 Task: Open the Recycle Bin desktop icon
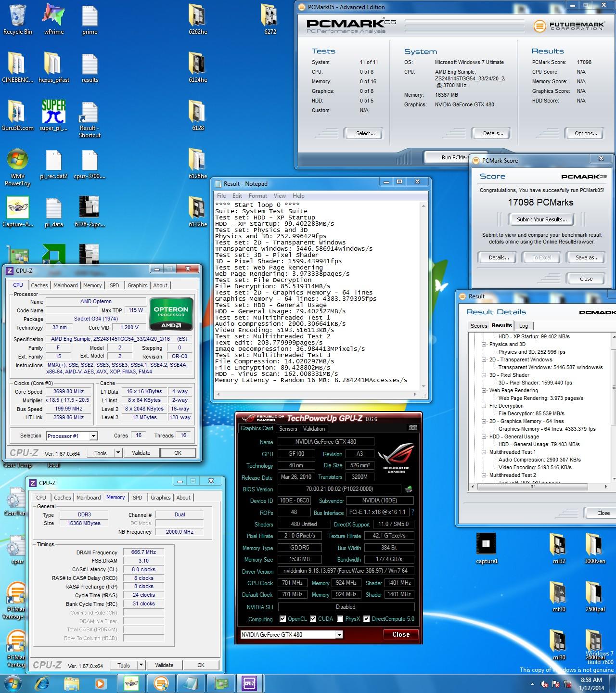[x=18, y=19]
